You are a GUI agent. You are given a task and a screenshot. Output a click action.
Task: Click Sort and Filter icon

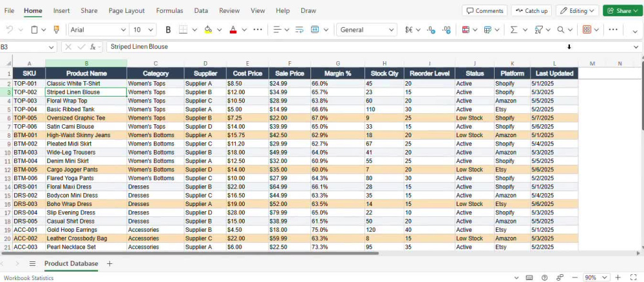pos(538,30)
